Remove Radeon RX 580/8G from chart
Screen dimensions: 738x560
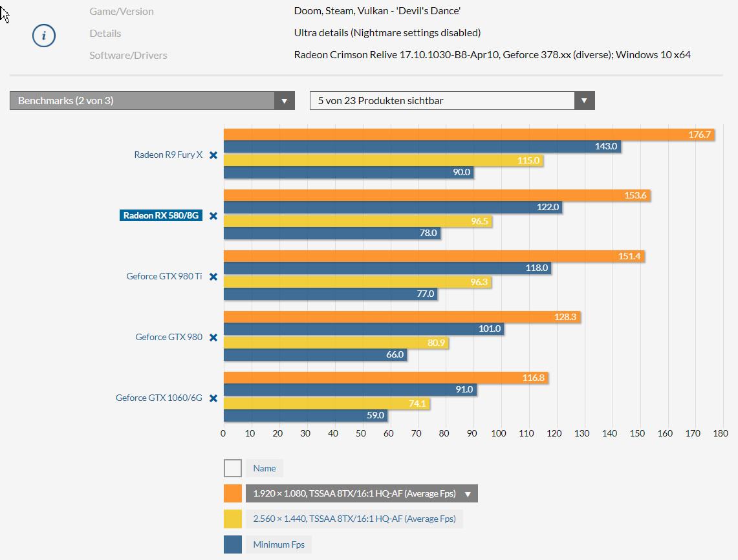click(213, 215)
